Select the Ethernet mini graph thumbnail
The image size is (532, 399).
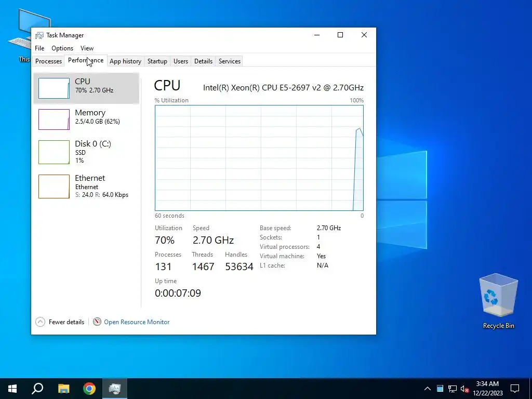point(54,187)
